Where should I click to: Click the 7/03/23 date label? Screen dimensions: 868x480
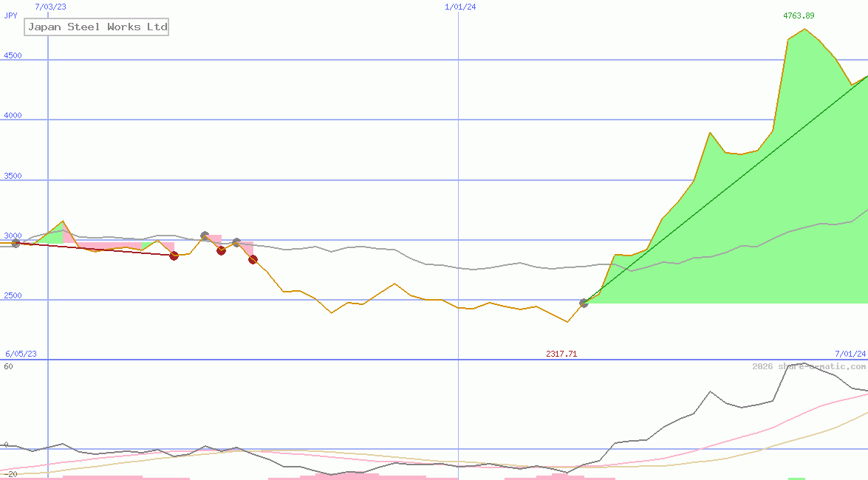(x=50, y=7)
